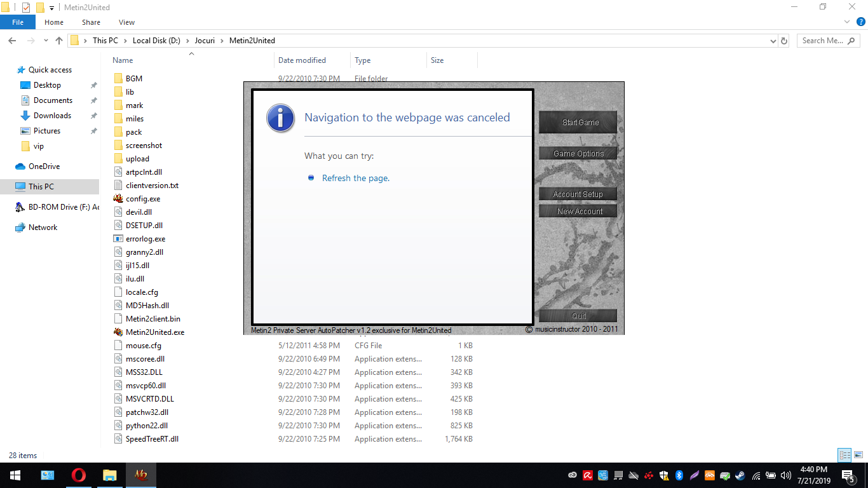Select the screenshot folder

coord(144,146)
